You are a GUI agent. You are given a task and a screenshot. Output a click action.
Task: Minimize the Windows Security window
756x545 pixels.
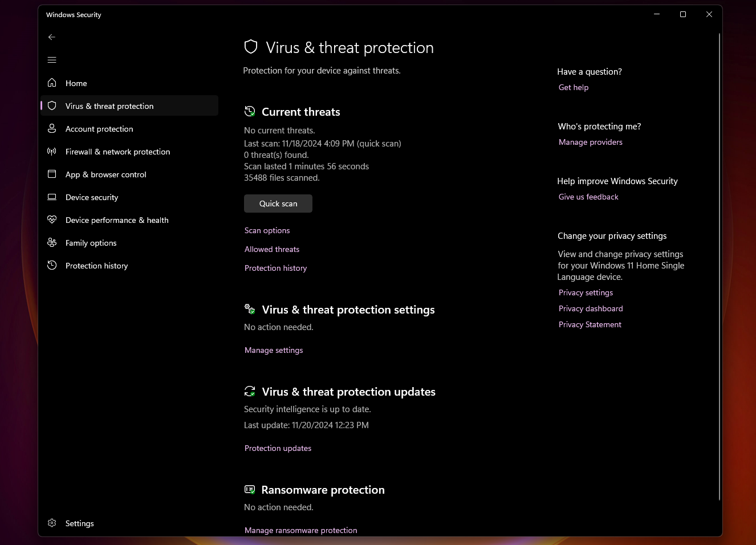657,14
